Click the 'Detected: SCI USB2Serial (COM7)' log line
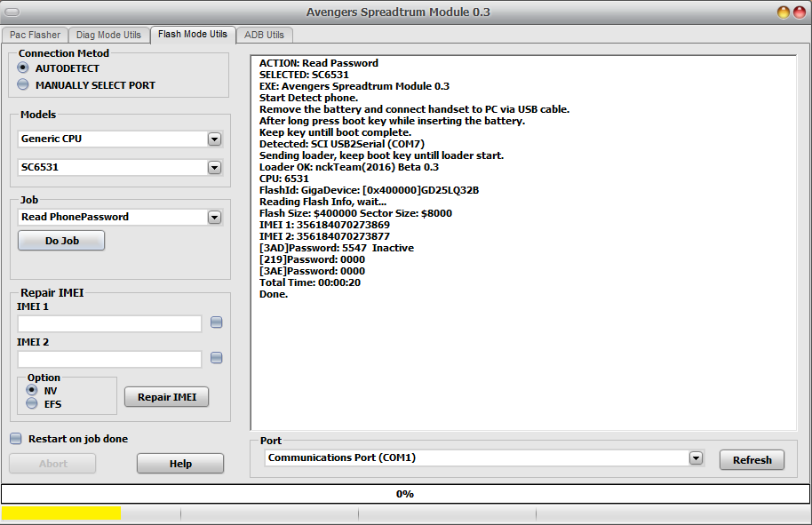812x525 pixels. pyautogui.click(x=342, y=144)
